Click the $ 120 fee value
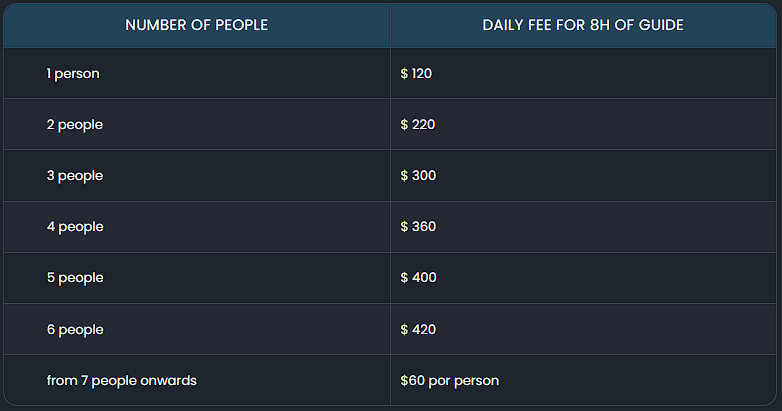Viewport: 782px width, 411px height. click(416, 73)
